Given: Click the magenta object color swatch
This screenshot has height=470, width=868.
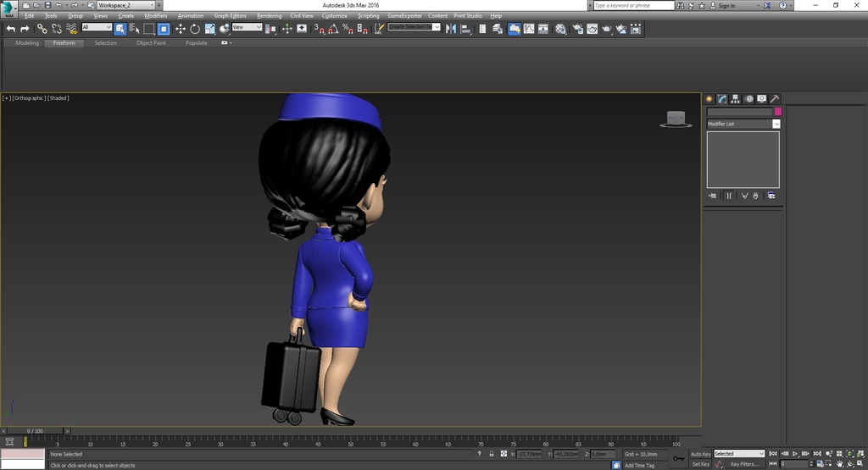Looking at the screenshot, I should (x=778, y=112).
